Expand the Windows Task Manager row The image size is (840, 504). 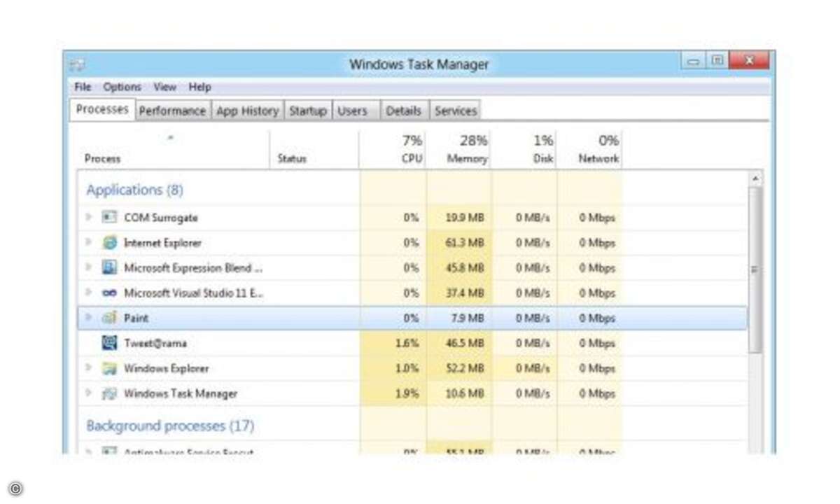point(88,393)
